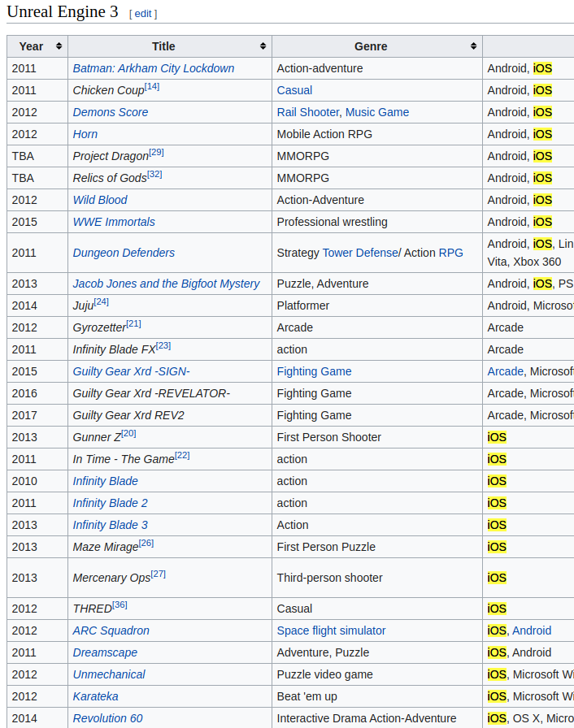The image size is (574, 728).
Task: Open the Karateka article
Action: point(95,696)
